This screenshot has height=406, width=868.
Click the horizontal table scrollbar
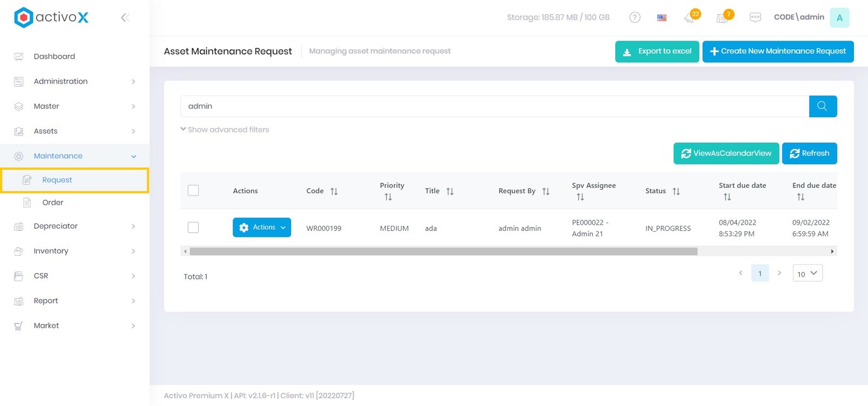443,251
